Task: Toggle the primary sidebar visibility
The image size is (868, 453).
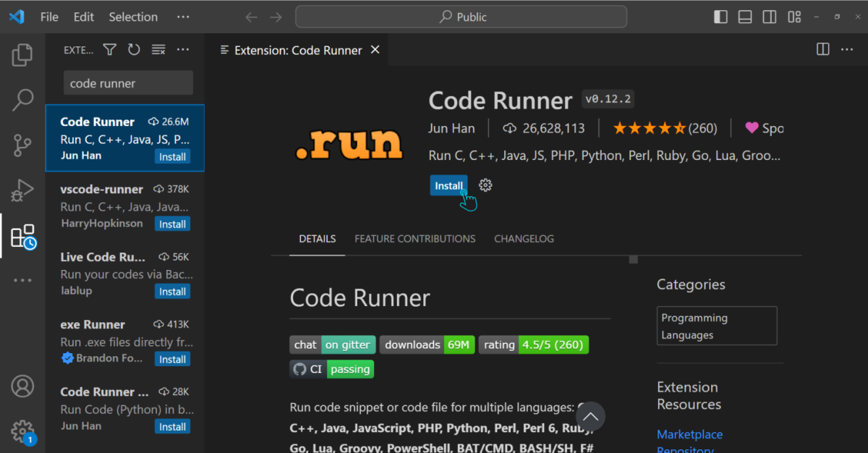Action: [720, 16]
